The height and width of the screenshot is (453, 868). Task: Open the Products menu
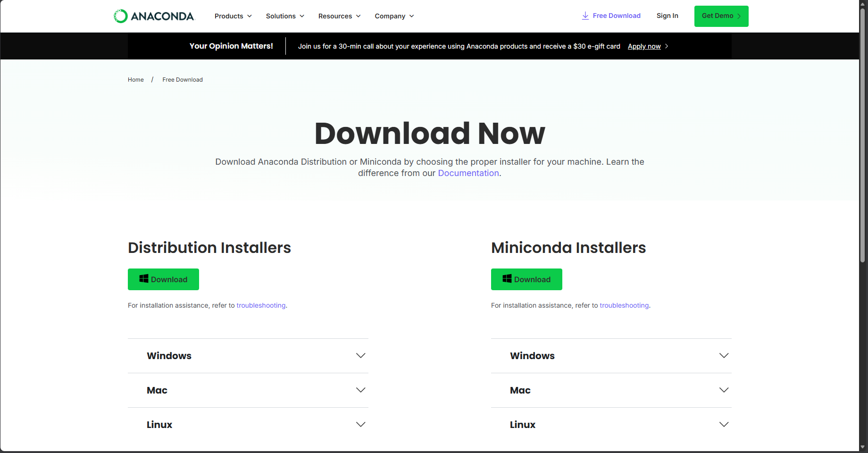[233, 16]
